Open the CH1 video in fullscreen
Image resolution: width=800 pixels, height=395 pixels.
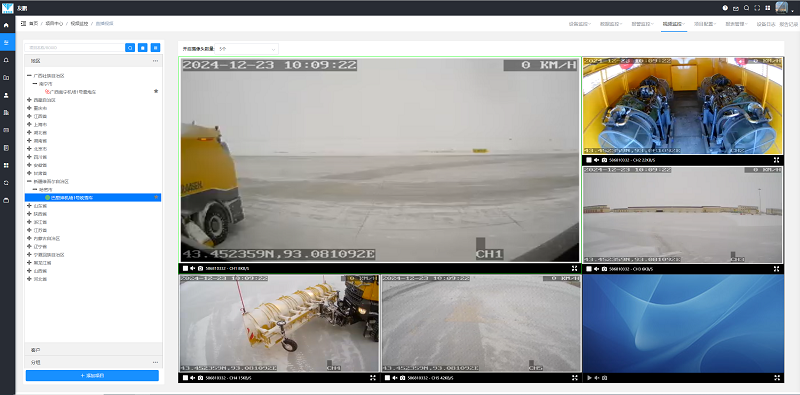point(574,268)
